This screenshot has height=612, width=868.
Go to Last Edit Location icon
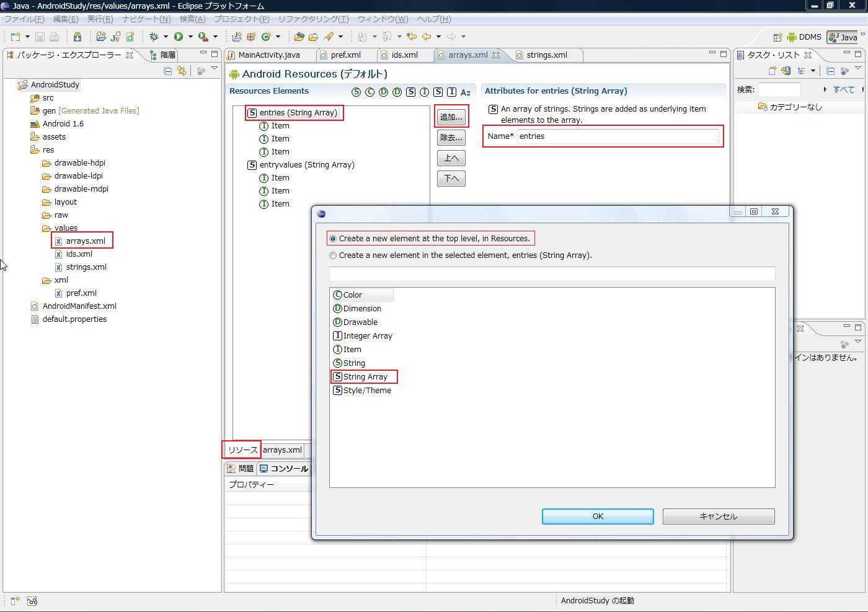(x=411, y=37)
